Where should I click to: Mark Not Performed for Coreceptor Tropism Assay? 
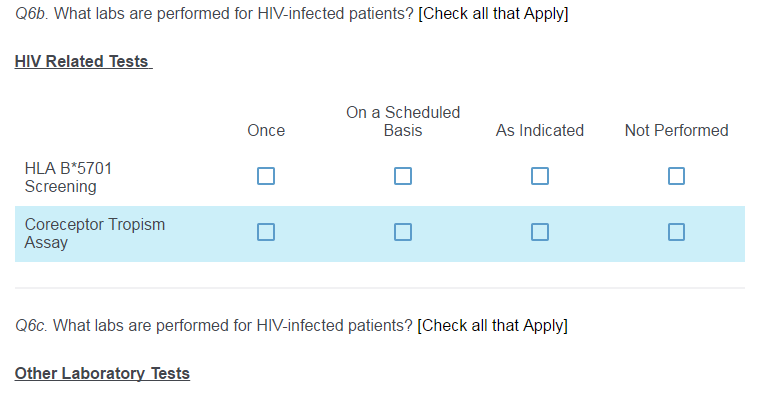click(x=677, y=232)
